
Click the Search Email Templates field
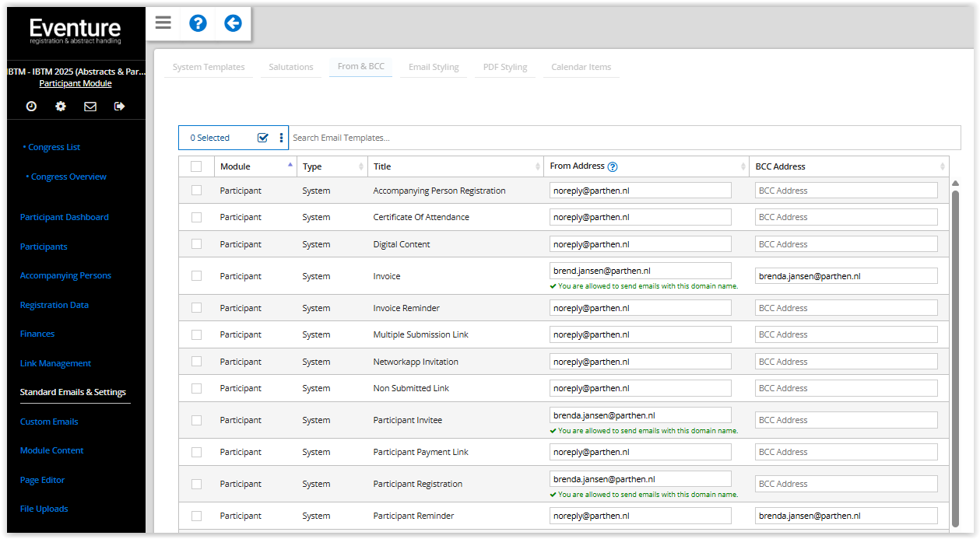tap(623, 138)
